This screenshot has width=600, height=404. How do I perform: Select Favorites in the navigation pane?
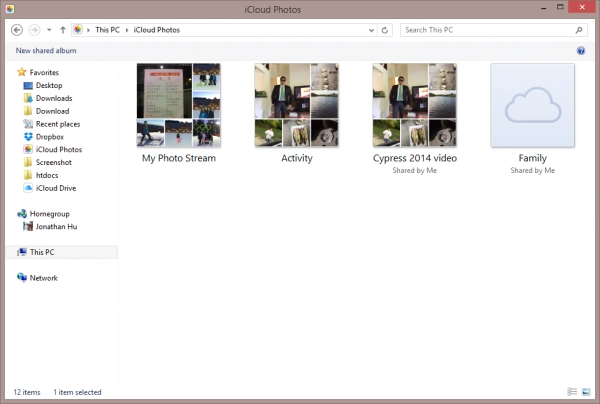44,72
